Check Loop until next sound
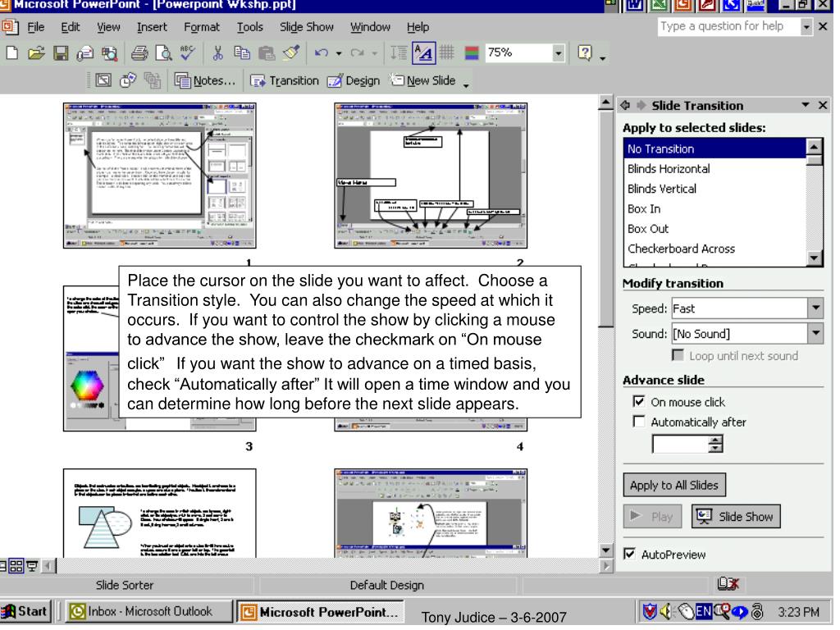840x630 pixels. tap(678, 355)
